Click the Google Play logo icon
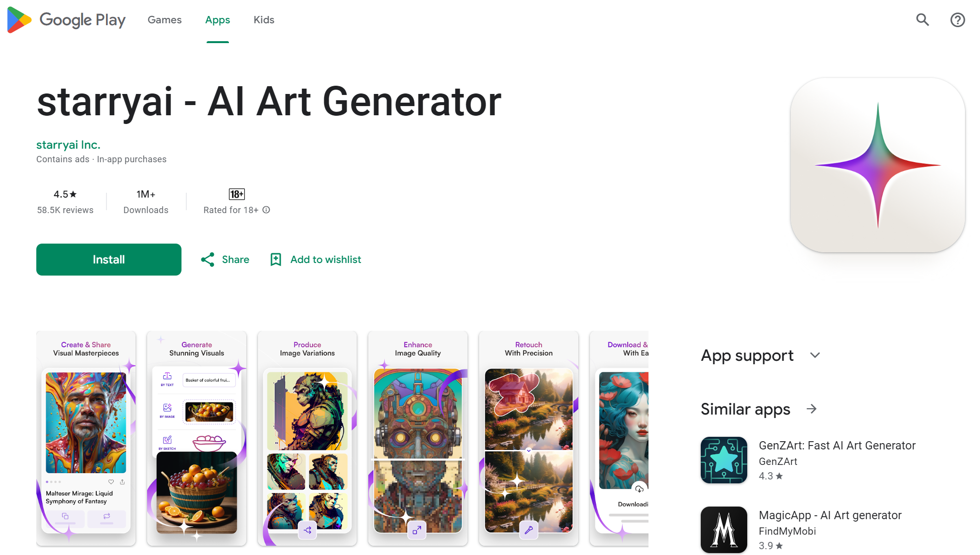Viewport: 980px width, 555px height. coord(19,20)
